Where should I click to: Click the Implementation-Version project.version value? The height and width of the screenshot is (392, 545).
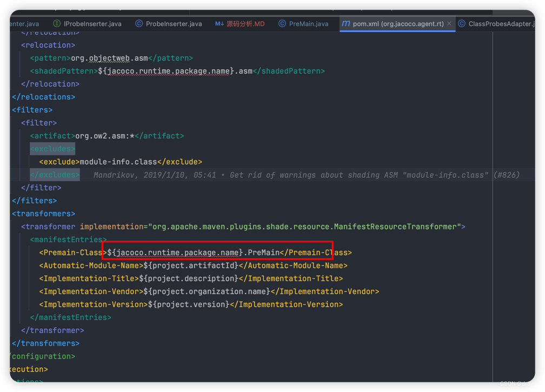189,304
